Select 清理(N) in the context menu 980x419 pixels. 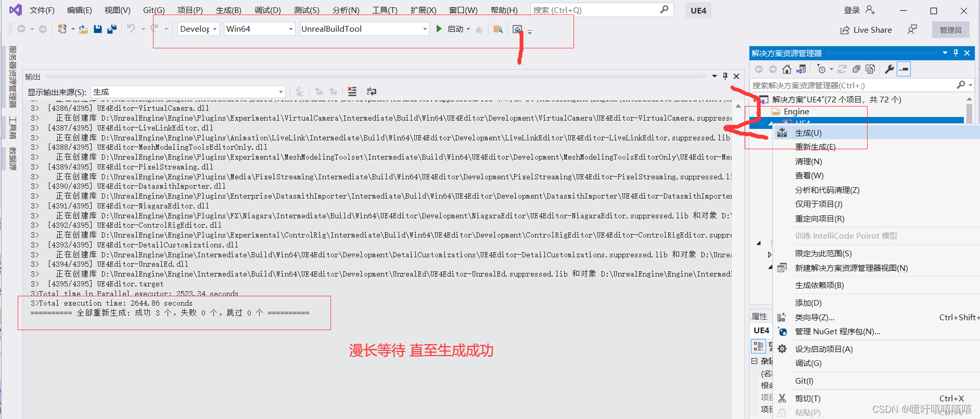[876, 162]
